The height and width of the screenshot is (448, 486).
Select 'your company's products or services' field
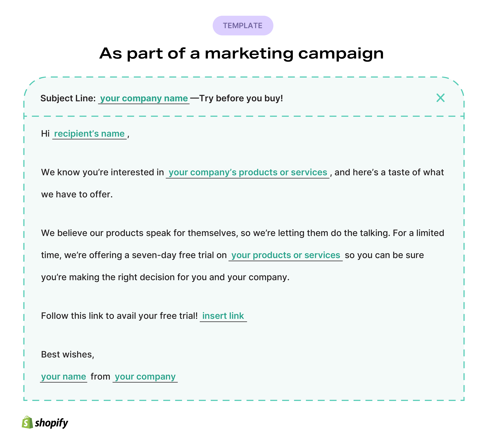248,172
